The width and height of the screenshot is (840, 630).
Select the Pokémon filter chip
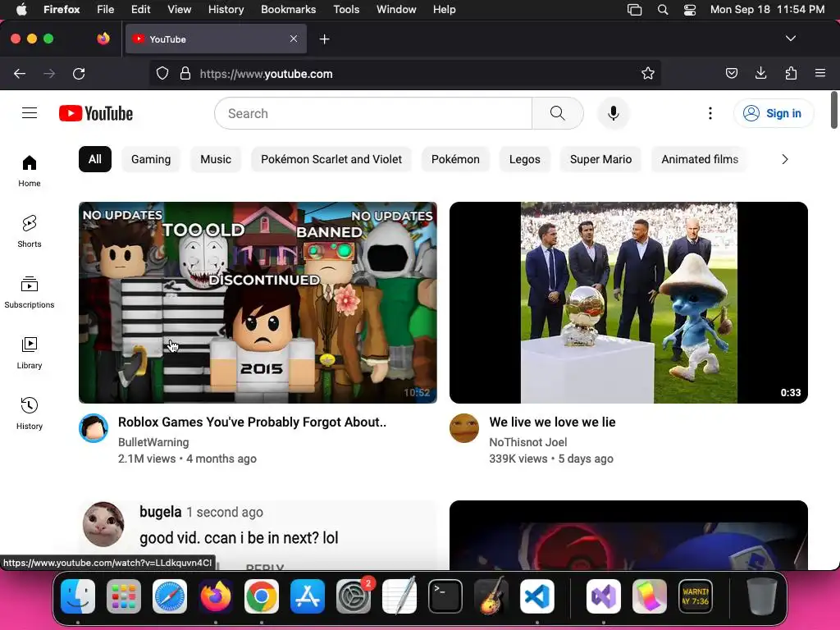pyautogui.click(x=455, y=159)
